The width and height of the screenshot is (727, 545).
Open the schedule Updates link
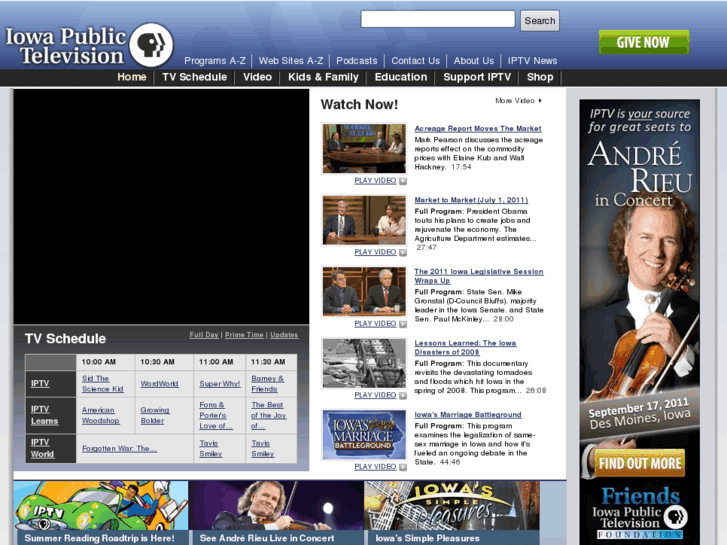click(x=284, y=335)
